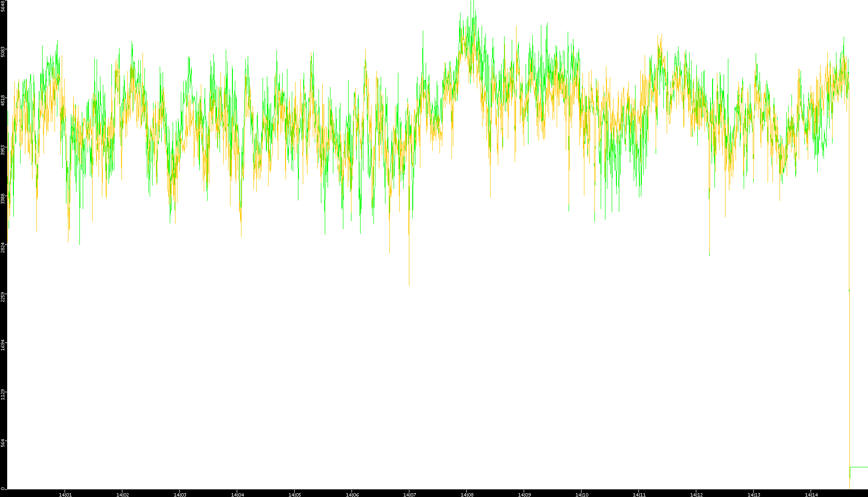Select the 14:08 time axis label

pyautogui.click(x=467, y=494)
